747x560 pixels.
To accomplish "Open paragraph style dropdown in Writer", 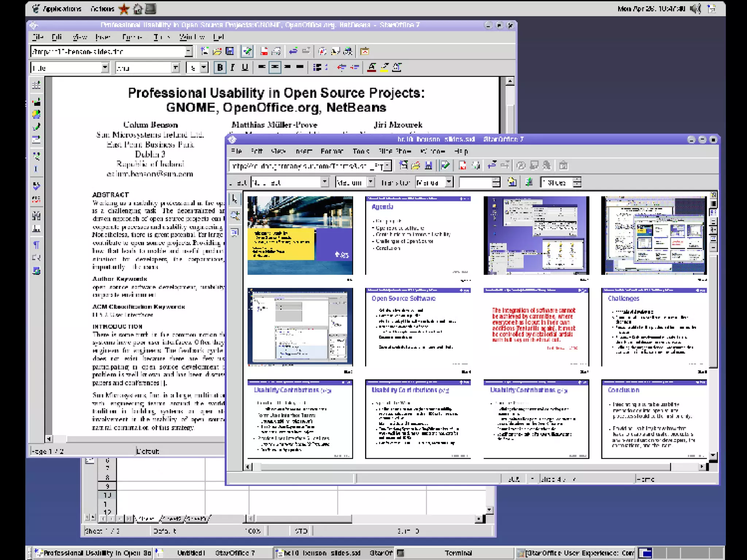I will 105,68.
